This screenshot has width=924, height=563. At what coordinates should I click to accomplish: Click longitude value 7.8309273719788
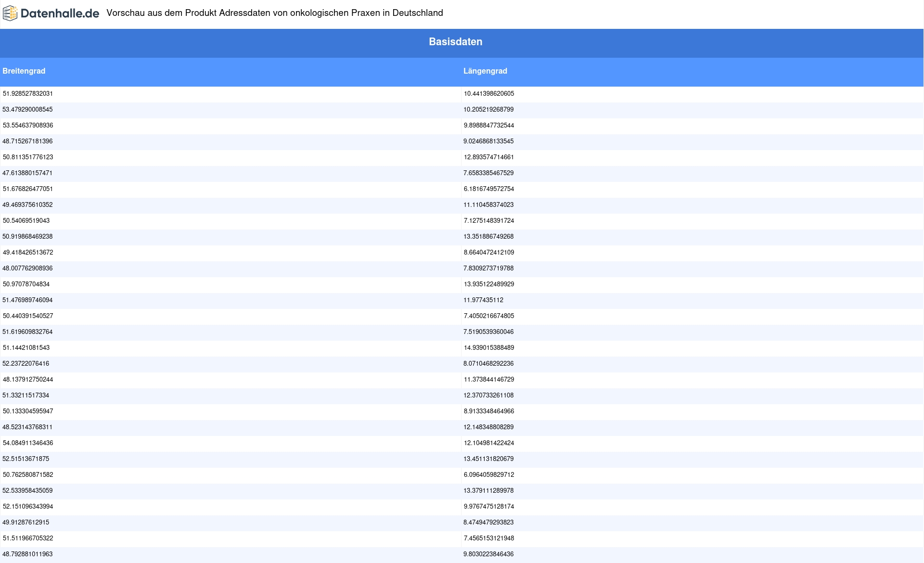488,269
